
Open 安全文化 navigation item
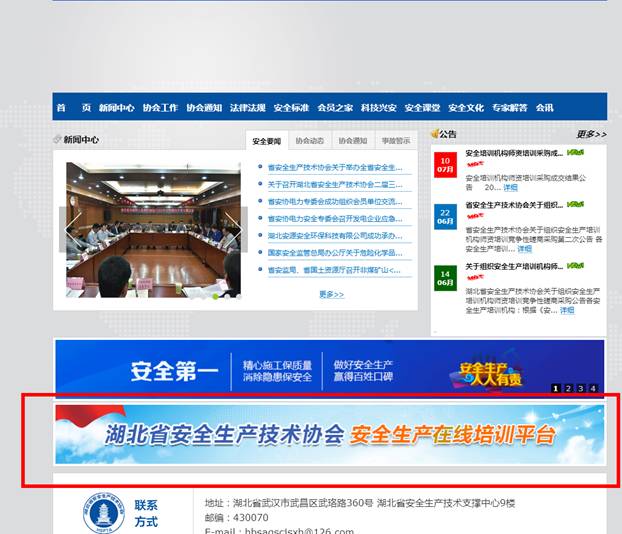(466, 108)
